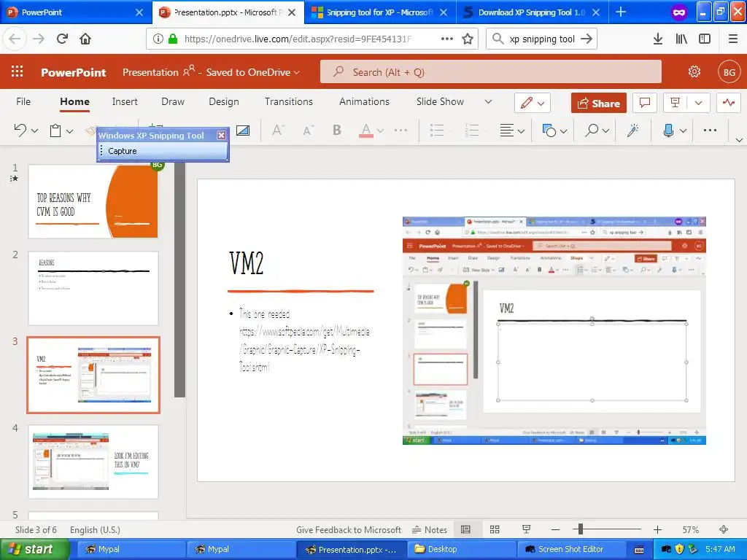Expand the ribbon display chevron
Screen dimensions: 747x560
click(739, 140)
